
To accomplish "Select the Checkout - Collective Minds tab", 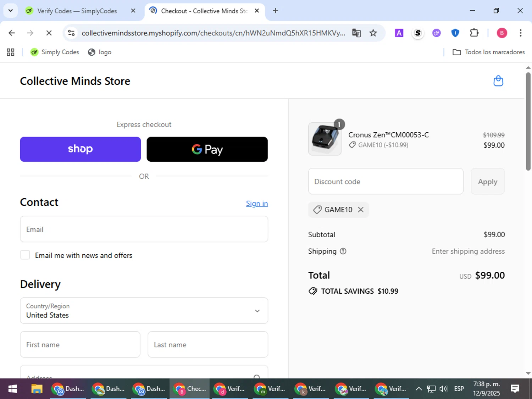I will [x=204, y=11].
